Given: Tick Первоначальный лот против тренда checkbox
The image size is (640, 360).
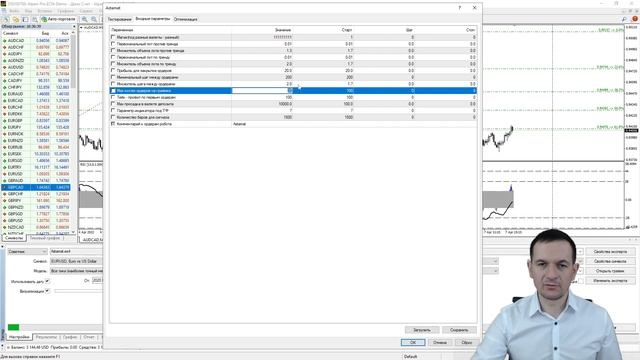Looking at the screenshot, I should [113, 44].
